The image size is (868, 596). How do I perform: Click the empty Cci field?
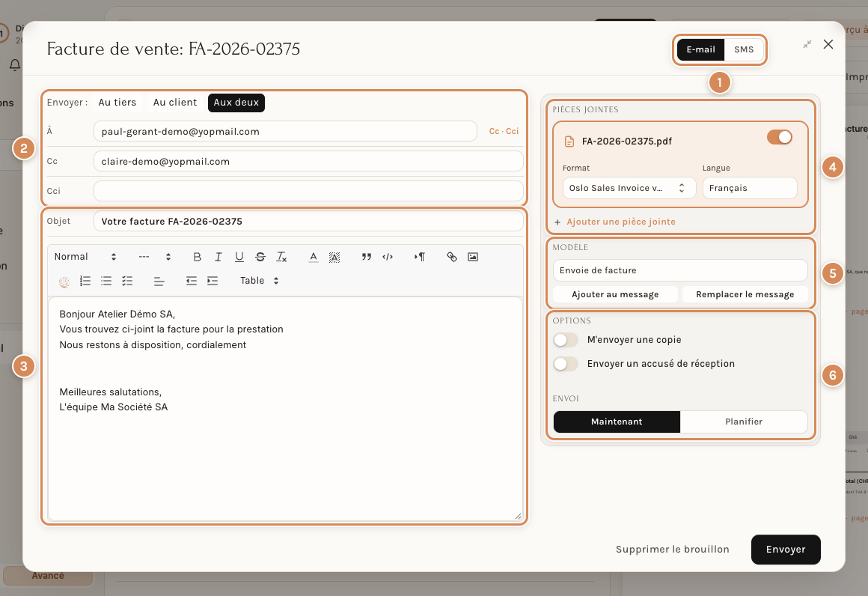(x=308, y=191)
